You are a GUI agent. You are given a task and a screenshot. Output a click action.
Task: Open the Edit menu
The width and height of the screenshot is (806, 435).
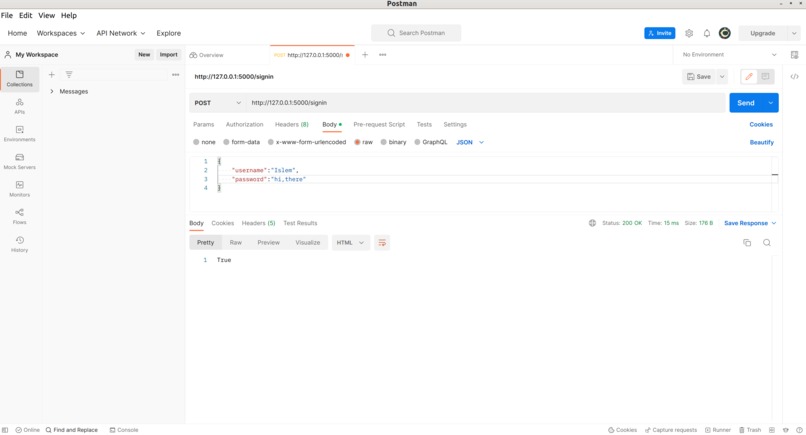pos(26,15)
